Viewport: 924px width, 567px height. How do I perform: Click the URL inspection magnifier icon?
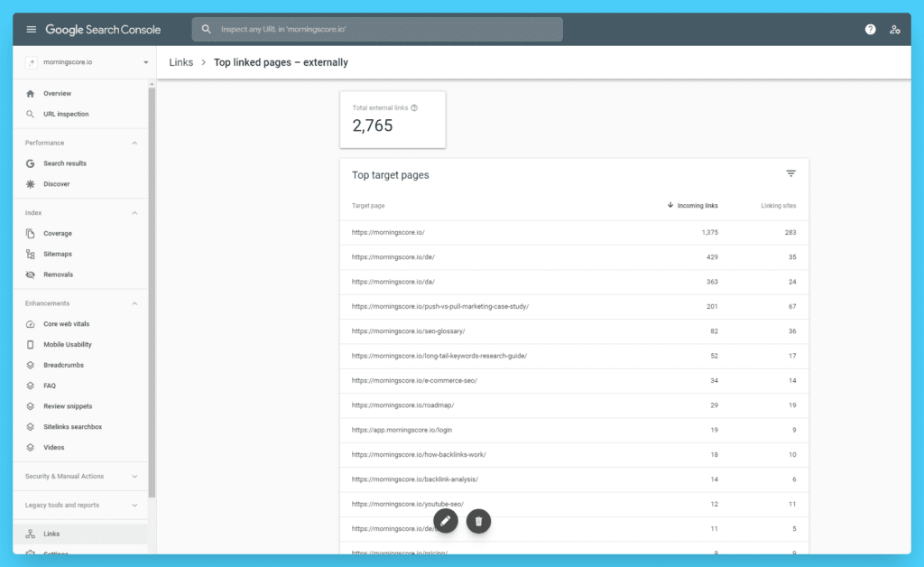tap(30, 115)
